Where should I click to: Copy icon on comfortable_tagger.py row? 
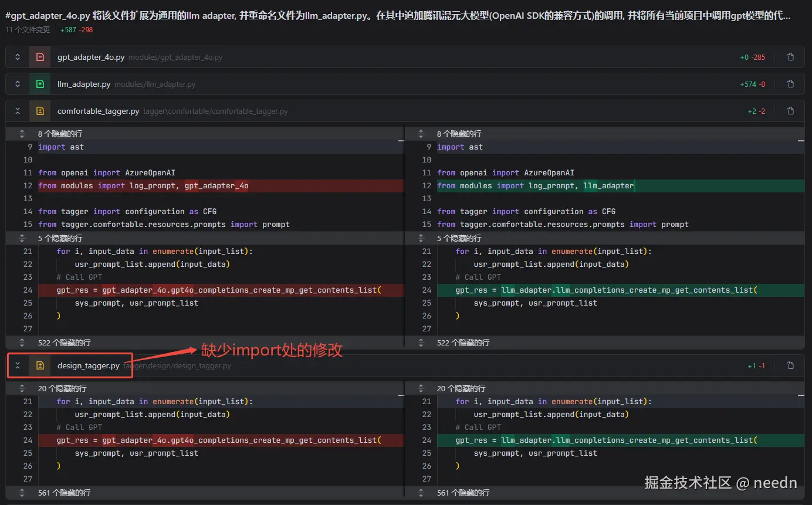790,111
